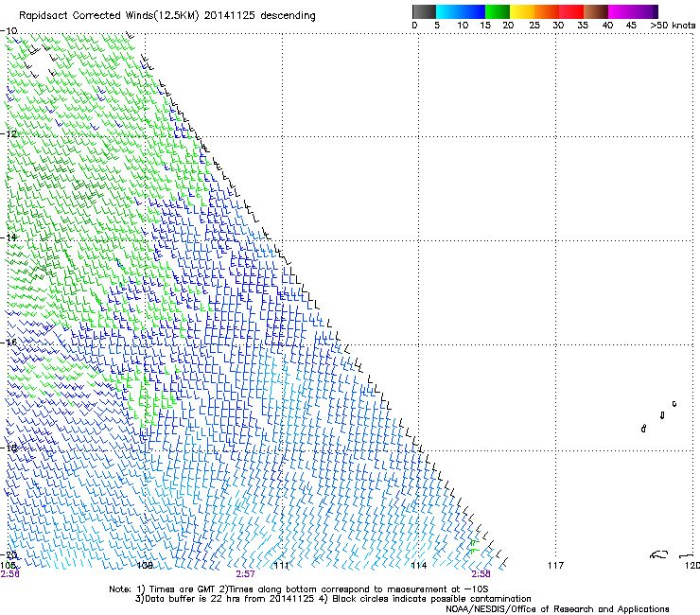Image resolution: width=700 pixels, height=615 pixels.
Task: Click the magenta-purple 40-50 knots legend swatch
Action: point(633,11)
